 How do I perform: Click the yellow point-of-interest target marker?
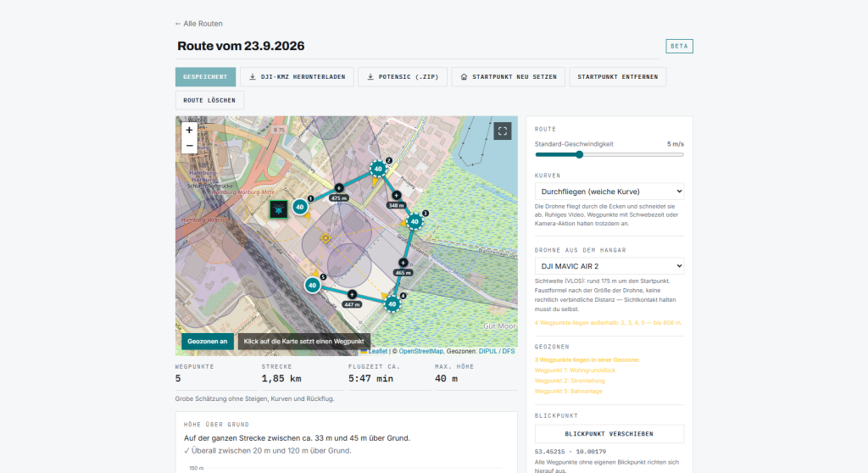[x=325, y=238]
